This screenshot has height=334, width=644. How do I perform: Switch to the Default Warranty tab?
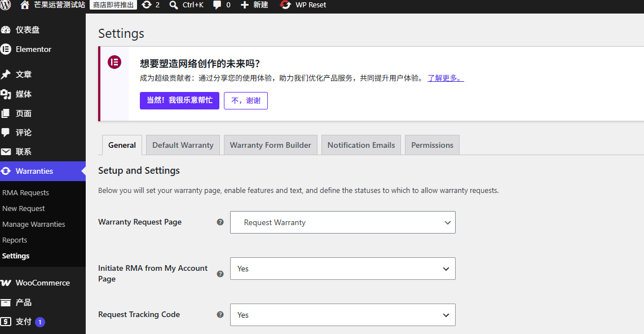click(x=183, y=145)
